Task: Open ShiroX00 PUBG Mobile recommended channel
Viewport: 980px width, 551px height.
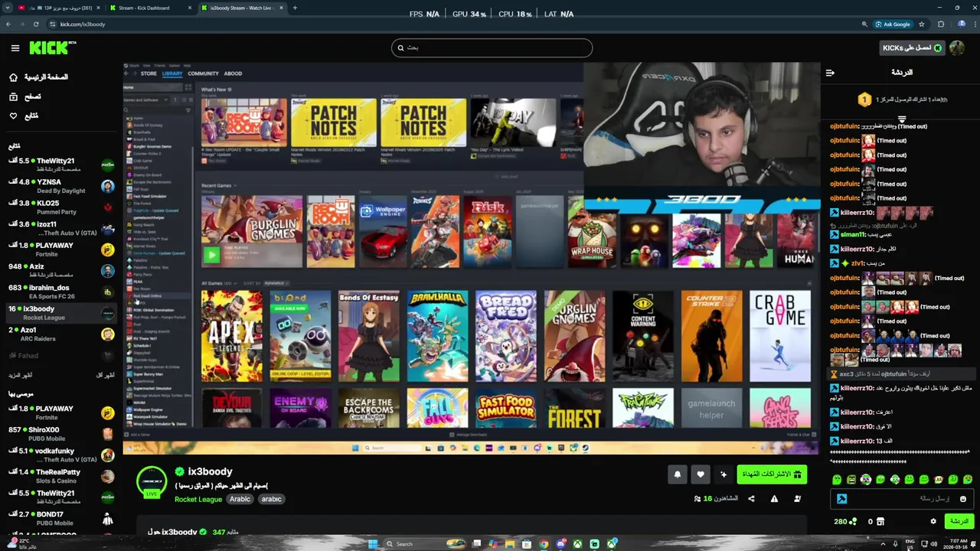Action: click(61, 434)
